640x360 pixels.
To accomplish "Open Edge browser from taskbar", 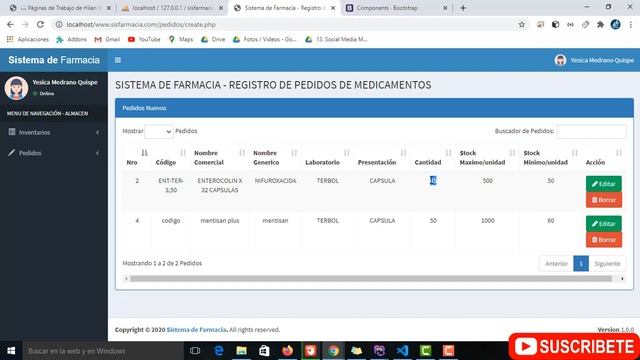I will coord(219,351).
